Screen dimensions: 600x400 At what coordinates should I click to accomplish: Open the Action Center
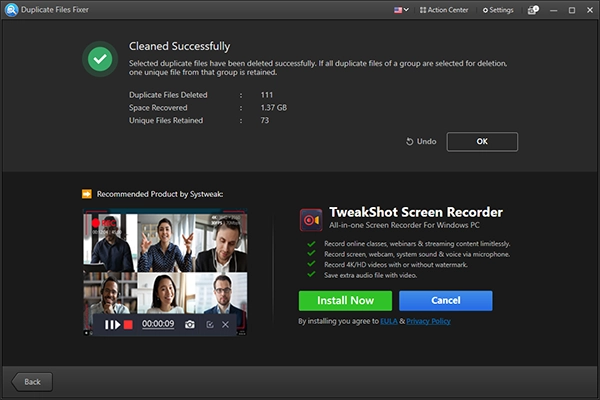[444, 10]
